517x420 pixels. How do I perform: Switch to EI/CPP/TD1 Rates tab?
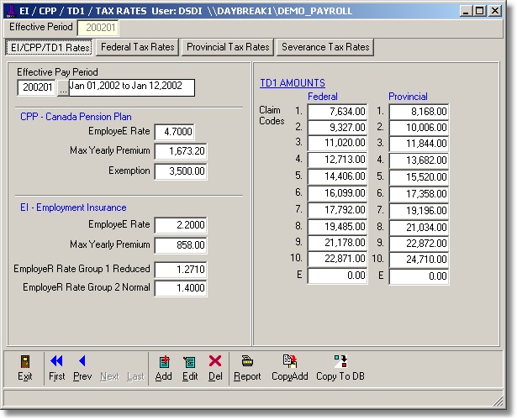[50, 47]
